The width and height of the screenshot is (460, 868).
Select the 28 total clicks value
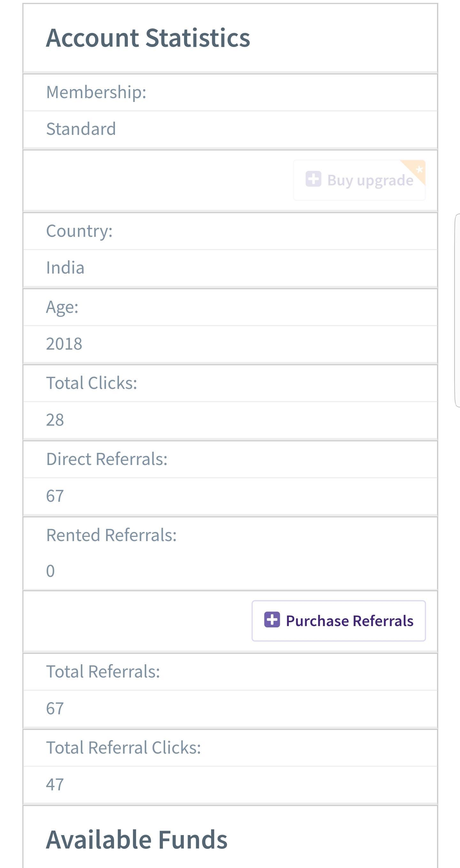pos(55,420)
